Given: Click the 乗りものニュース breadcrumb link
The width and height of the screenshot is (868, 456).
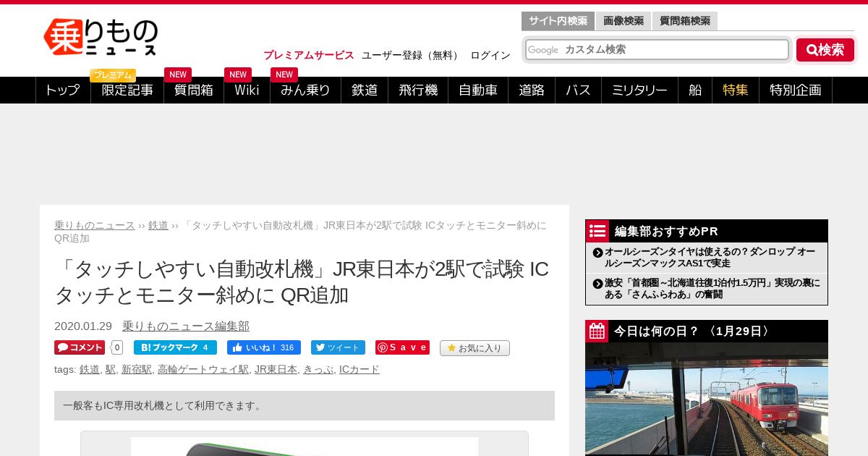Looking at the screenshot, I should pos(95,225).
